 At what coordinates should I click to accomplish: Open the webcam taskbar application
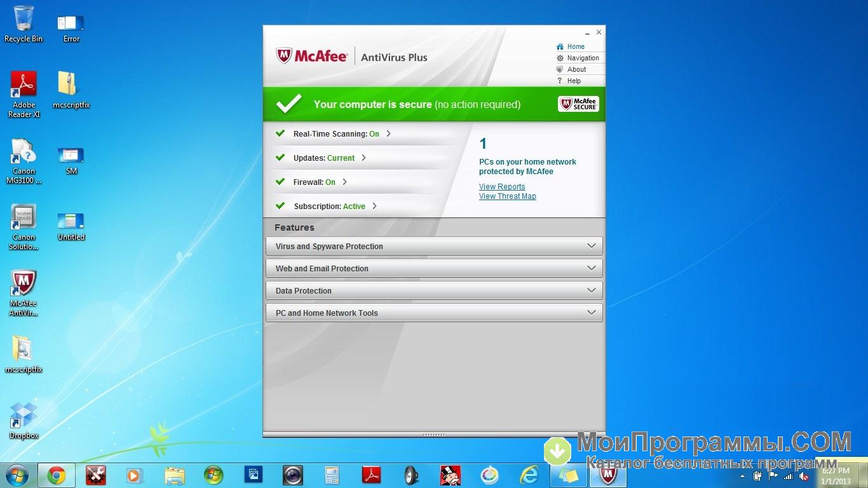click(293, 475)
